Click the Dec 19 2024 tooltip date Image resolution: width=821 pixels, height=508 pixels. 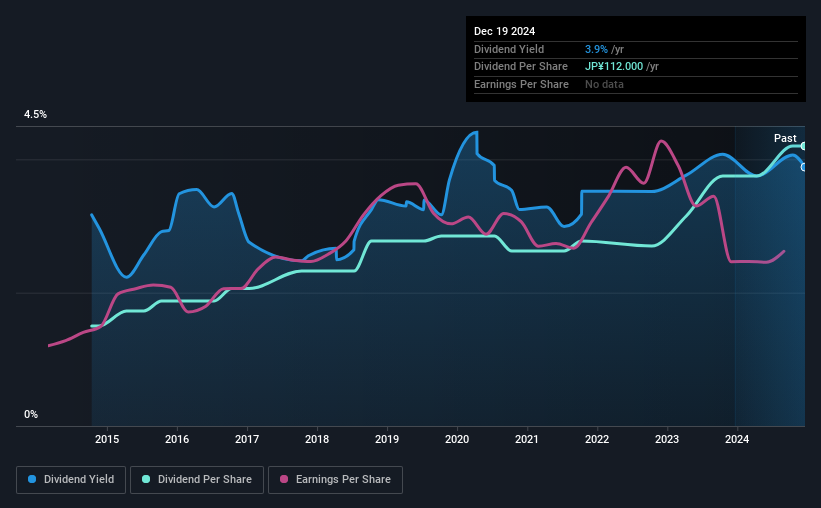pos(504,31)
